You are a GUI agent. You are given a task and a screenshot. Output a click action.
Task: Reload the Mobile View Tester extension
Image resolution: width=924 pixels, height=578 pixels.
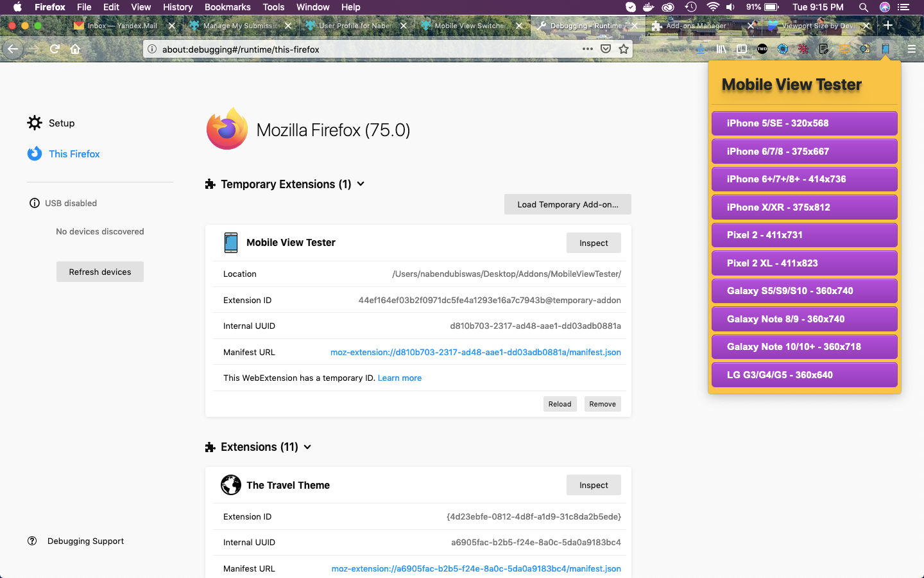tap(560, 404)
